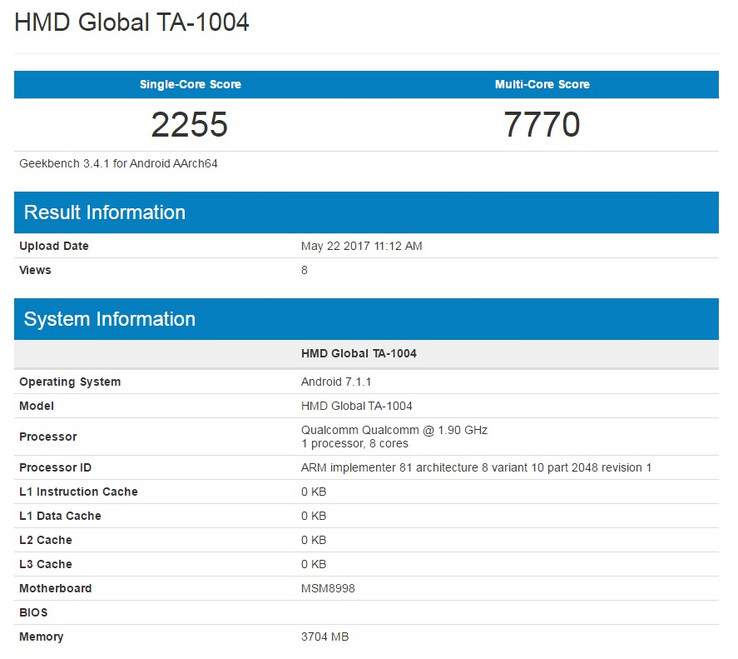The height and width of the screenshot is (659, 738).
Task: Select the Multi-Core Score header
Action: (x=542, y=84)
